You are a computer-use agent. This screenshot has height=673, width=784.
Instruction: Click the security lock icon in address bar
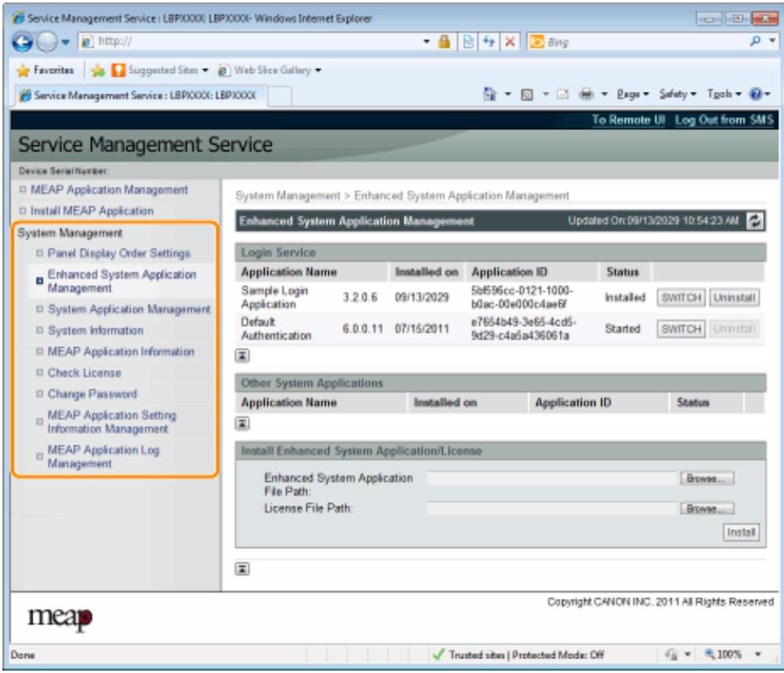444,41
